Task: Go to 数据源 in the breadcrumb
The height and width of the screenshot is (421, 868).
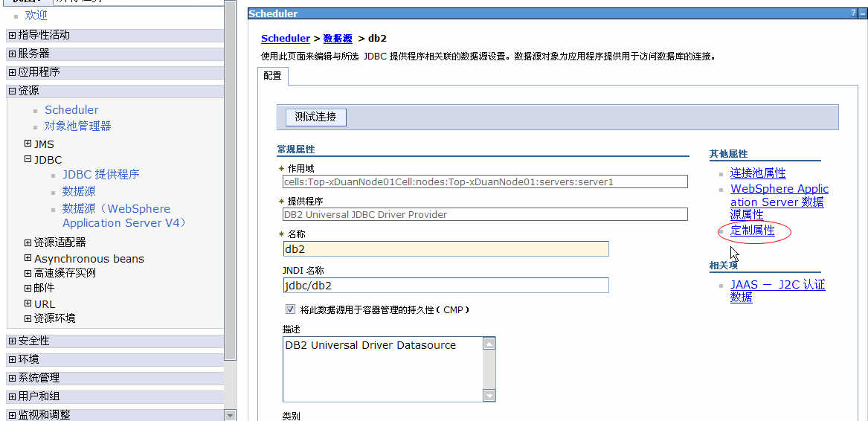Action: pyautogui.click(x=338, y=38)
